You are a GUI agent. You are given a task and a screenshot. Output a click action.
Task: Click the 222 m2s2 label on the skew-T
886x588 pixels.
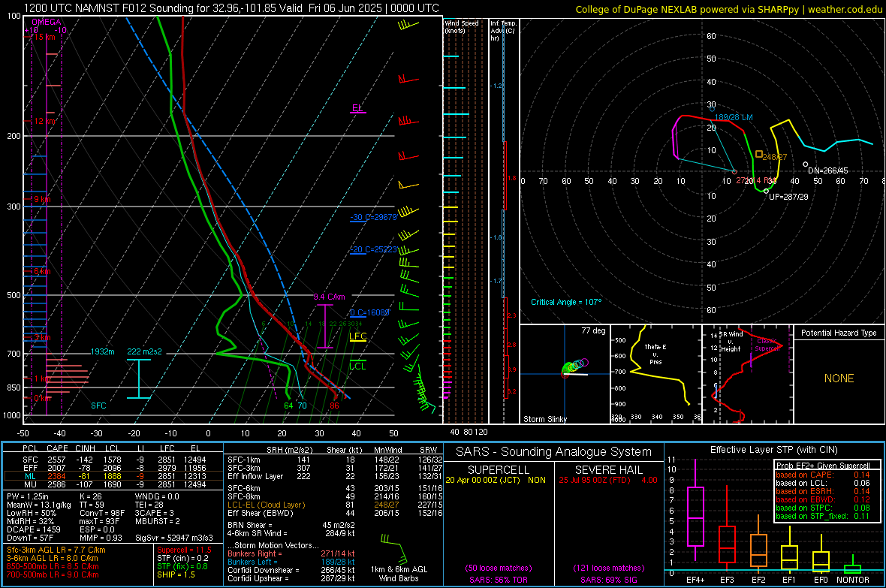144,351
